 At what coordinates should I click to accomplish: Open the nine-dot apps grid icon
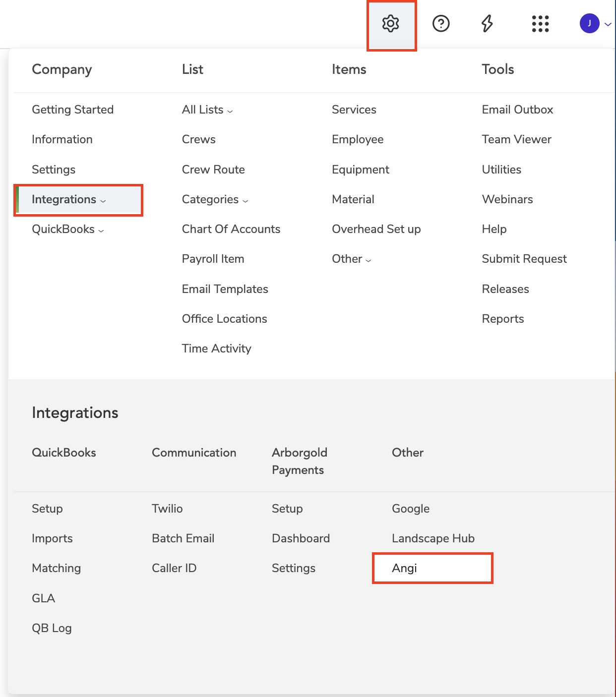click(x=540, y=24)
